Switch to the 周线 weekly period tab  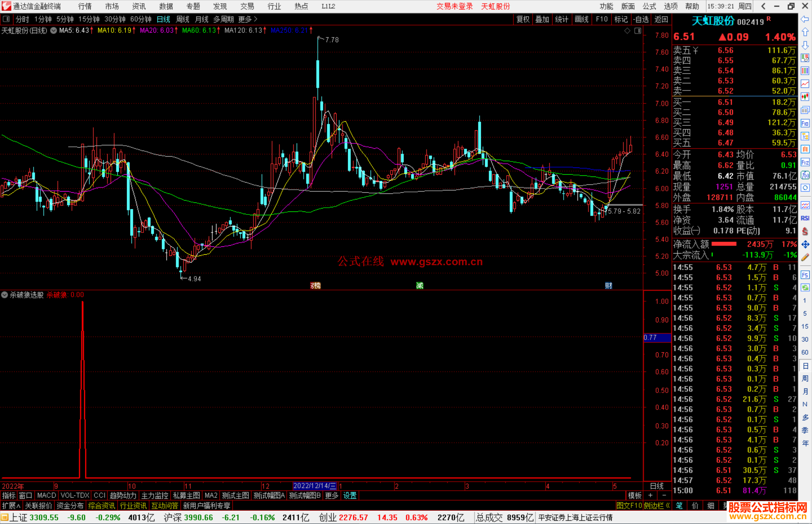click(183, 19)
